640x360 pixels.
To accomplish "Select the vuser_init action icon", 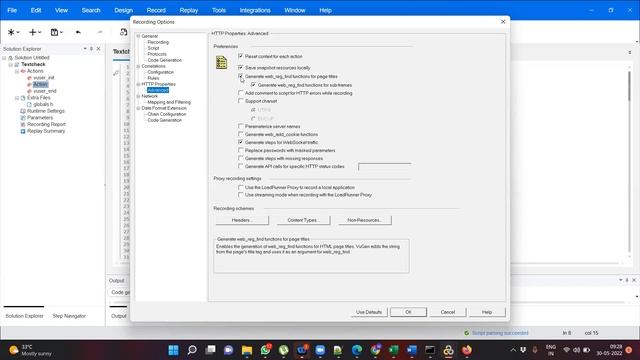I will tap(29, 78).
